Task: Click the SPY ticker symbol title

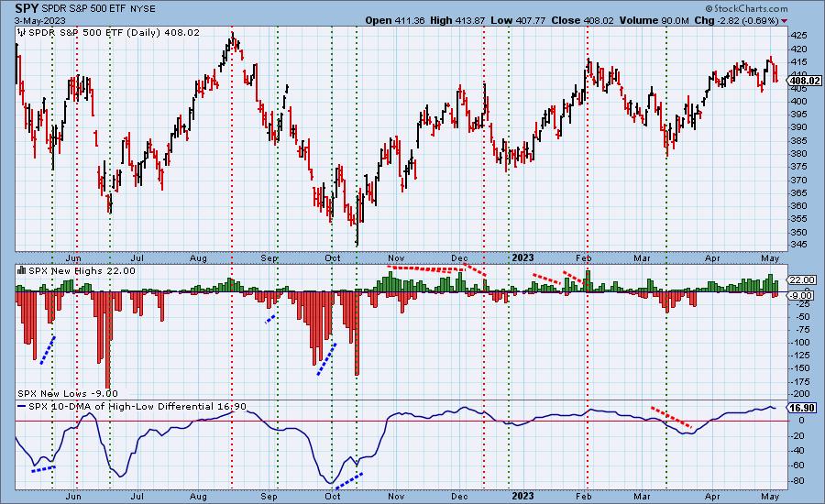Action: pyautogui.click(x=27, y=8)
